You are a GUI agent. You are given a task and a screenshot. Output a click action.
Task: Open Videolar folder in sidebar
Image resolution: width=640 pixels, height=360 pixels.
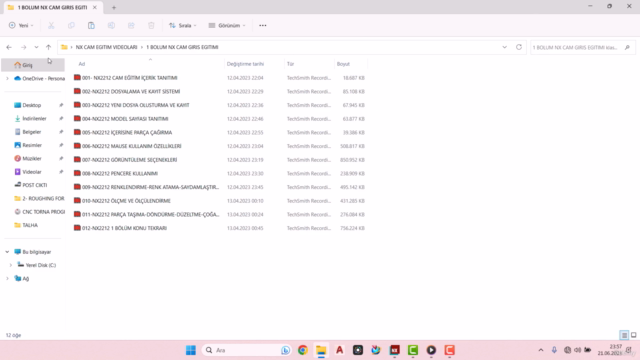32,172
